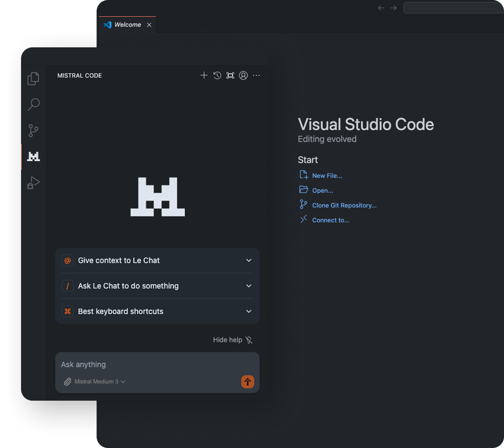Open chat history clock icon

click(x=217, y=76)
